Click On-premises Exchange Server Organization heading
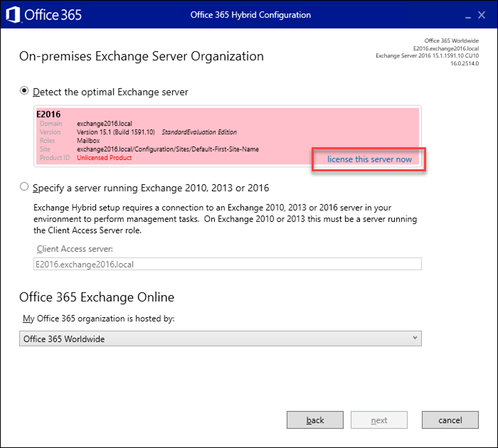The width and height of the screenshot is (498, 448). pyautogui.click(x=142, y=56)
